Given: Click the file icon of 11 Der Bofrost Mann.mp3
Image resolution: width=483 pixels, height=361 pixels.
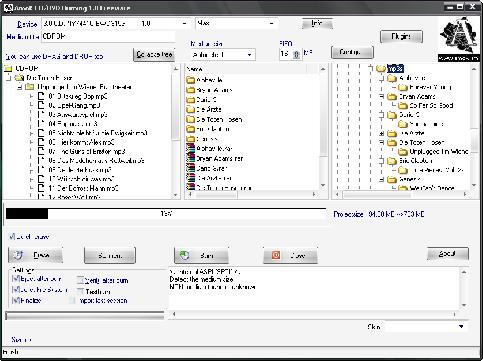Looking at the screenshot, I should coord(41,188).
